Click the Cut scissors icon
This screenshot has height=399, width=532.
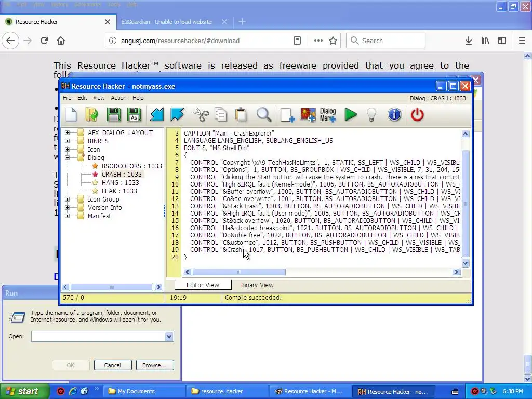(201, 115)
